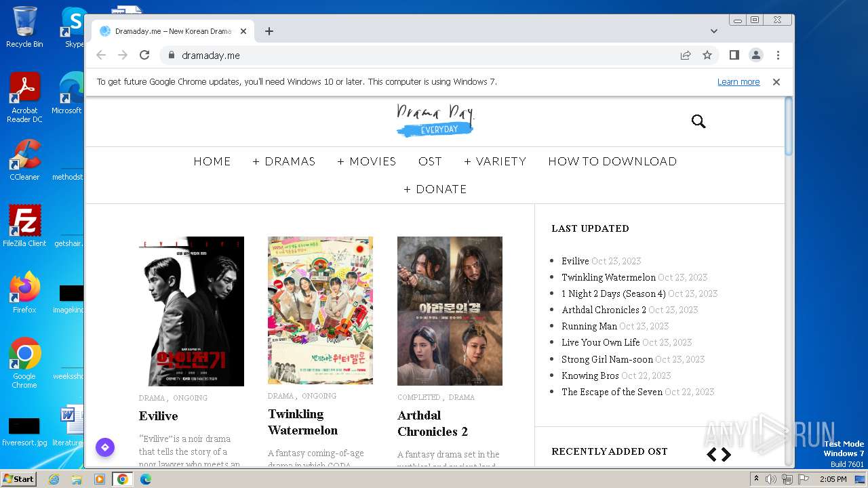The height and width of the screenshot is (488, 868).
Task: Click ONGOING category under Evilive
Action: click(x=190, y=398)
